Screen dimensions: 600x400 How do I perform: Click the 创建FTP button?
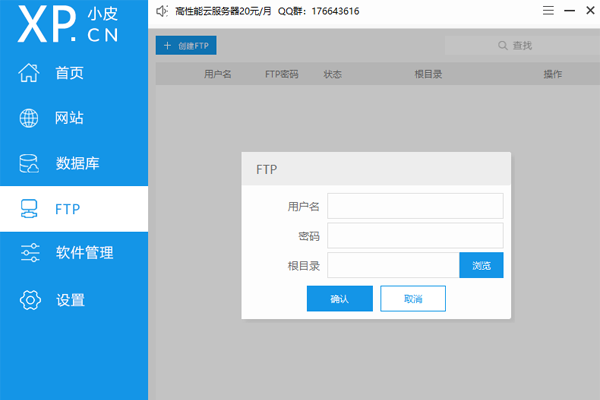tap(186, 45)
